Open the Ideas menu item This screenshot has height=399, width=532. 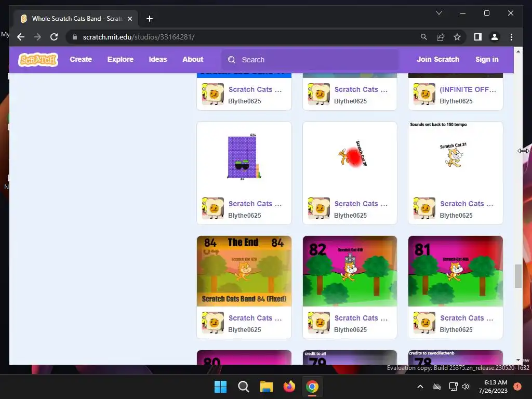tap(158, 59)
